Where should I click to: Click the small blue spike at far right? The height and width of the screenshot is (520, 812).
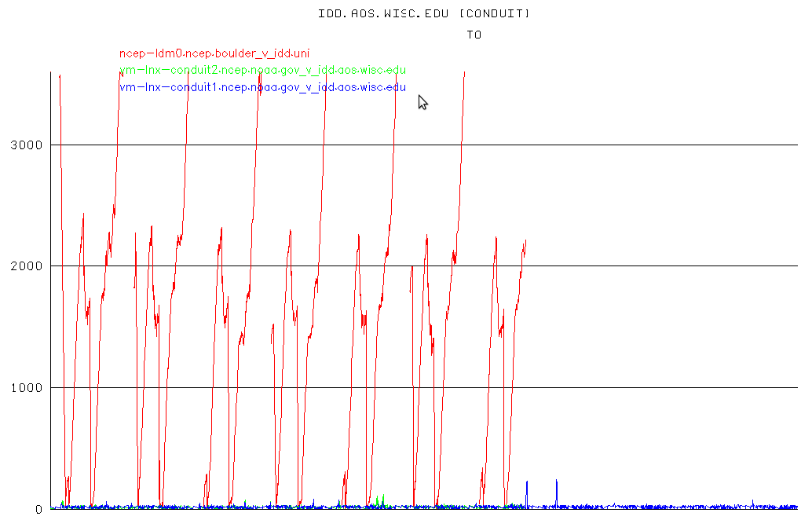[x=752, y=503]
